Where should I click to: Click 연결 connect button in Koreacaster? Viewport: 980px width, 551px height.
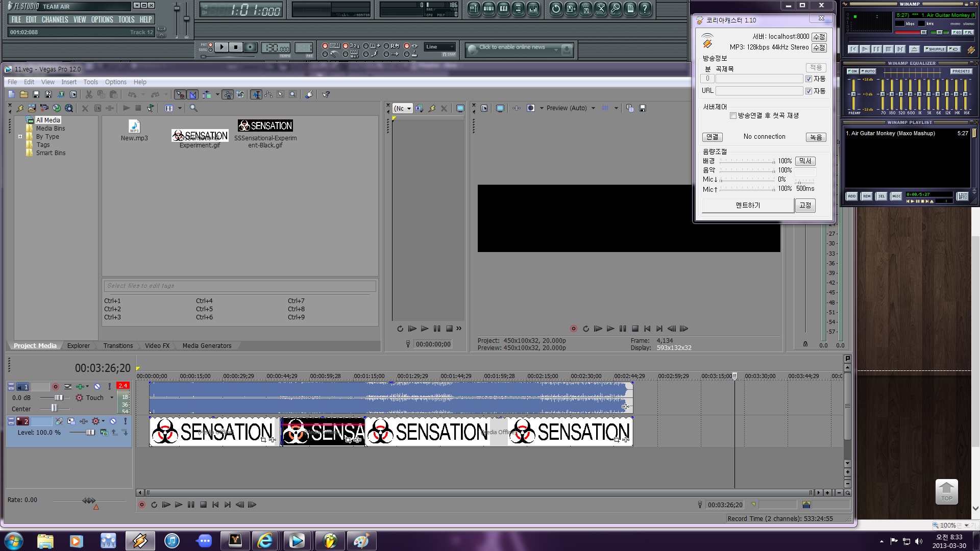tap(713, 137)
